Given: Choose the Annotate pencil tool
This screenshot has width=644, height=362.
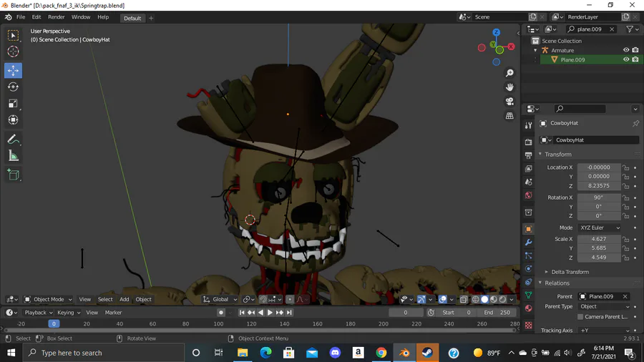Looking at the screenshot, I should coord(13,140).
